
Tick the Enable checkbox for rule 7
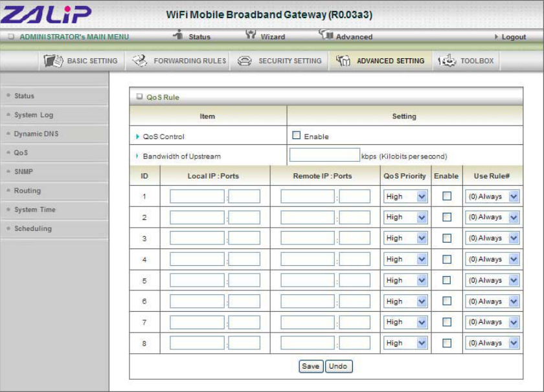(447, 322)
